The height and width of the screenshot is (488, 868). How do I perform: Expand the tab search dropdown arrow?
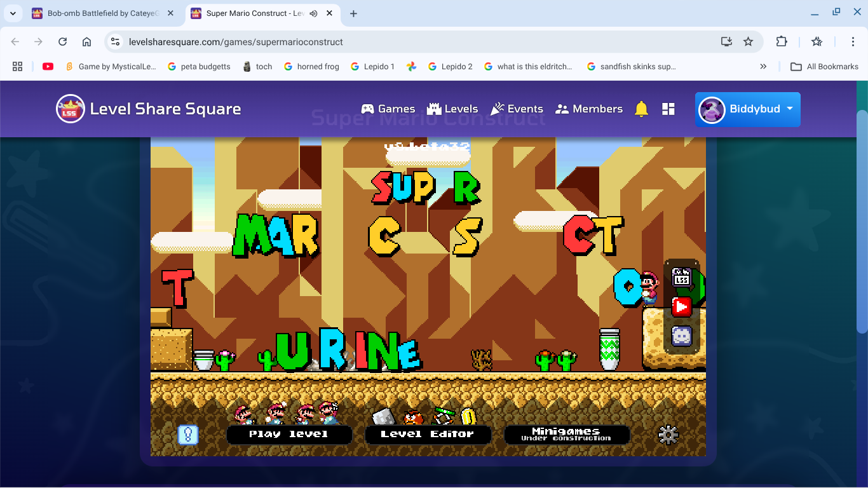(x=13, y=13)
